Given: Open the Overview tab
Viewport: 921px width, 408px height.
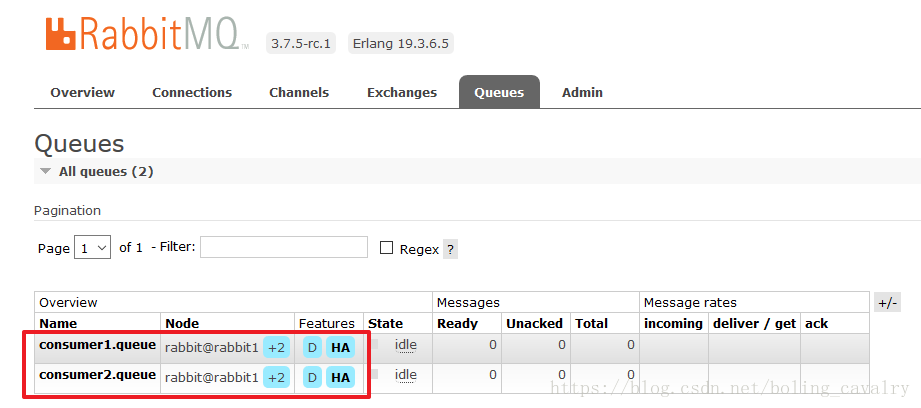Looking at the screenshot, I should click(83, 93).
